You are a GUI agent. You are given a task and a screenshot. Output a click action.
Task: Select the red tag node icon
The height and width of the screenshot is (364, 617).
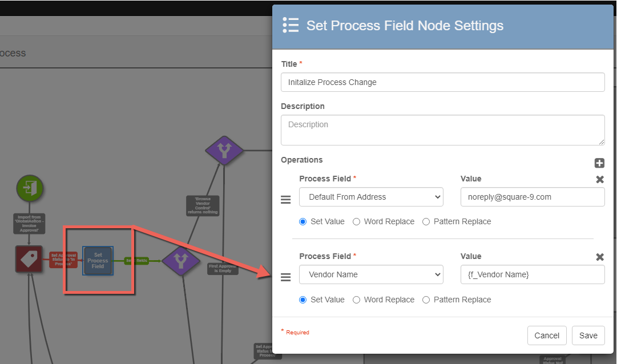click(29, 260)
